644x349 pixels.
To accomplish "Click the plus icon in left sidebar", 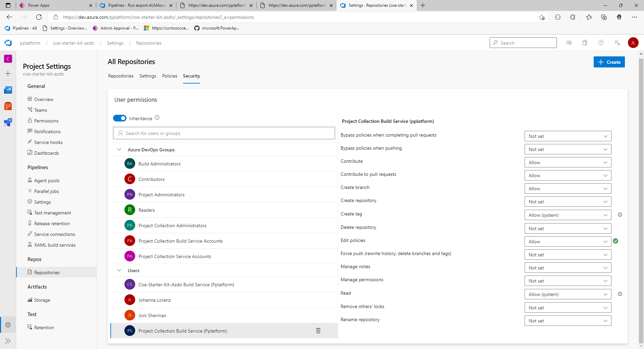I will (8, 73).
